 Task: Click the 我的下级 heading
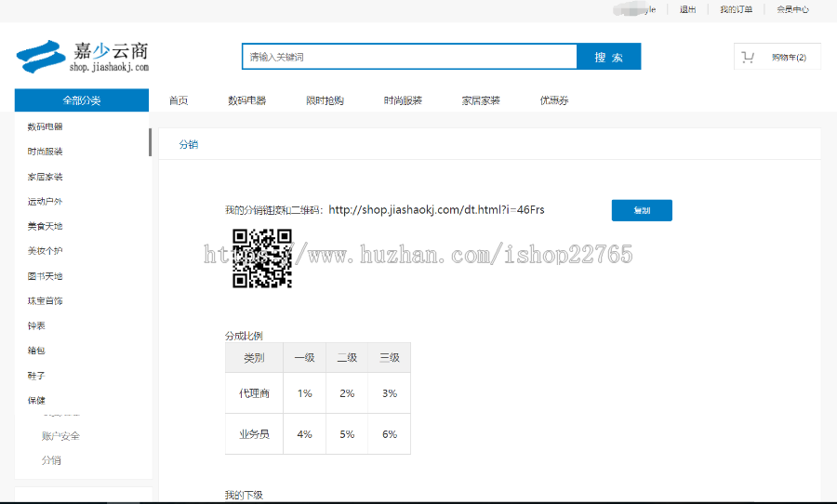[244, 495]
